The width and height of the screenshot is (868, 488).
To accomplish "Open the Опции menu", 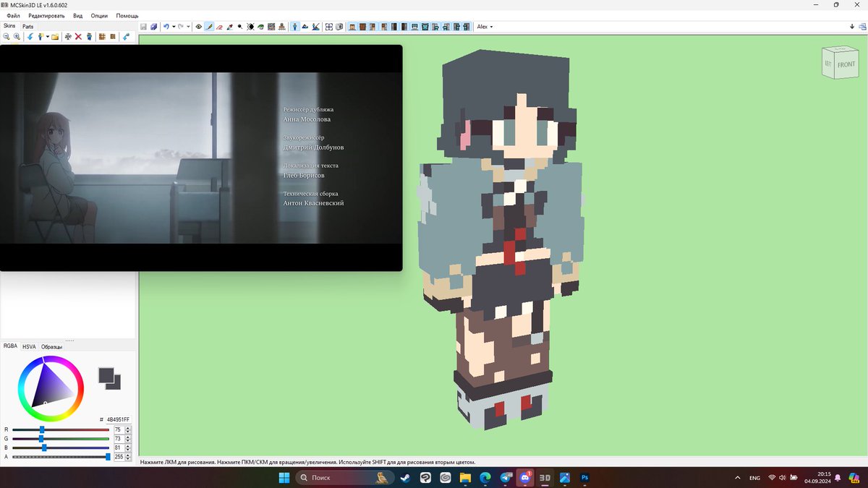I will click(x=100, y=15).
